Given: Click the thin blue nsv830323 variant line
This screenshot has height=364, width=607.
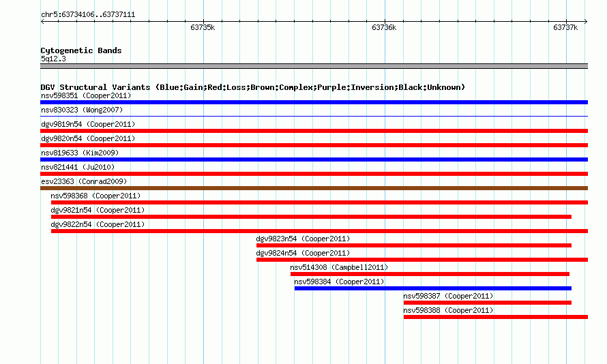Looking at the screenshot, I should click(314, 116).
